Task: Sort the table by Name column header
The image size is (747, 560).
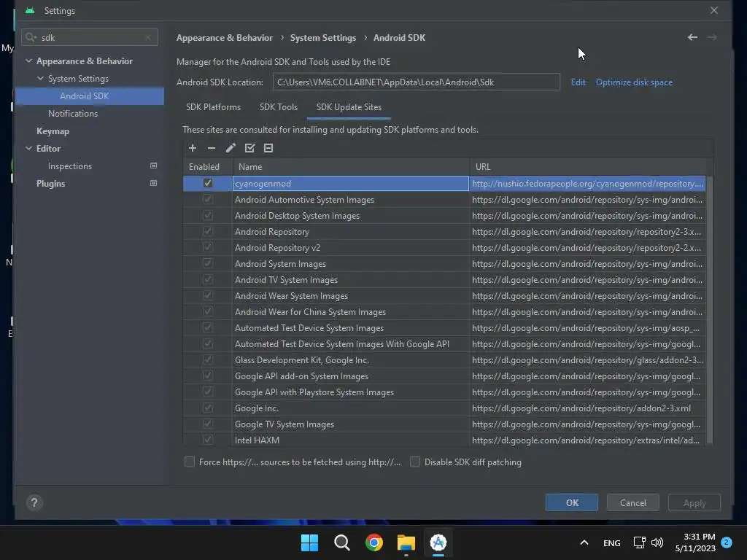Action: (351, 167)
